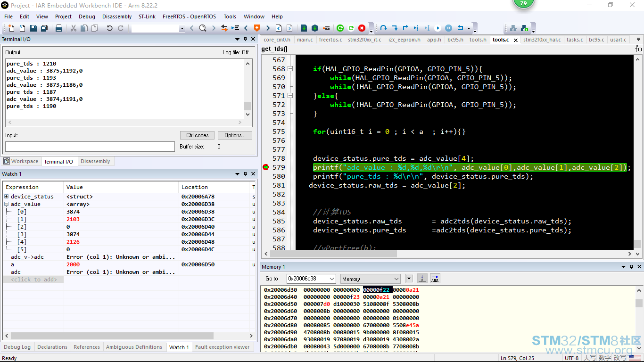Click the Step Over debug icon
Image resolution: width=644 pixels, height=362 pixels.
pos(384,28)
